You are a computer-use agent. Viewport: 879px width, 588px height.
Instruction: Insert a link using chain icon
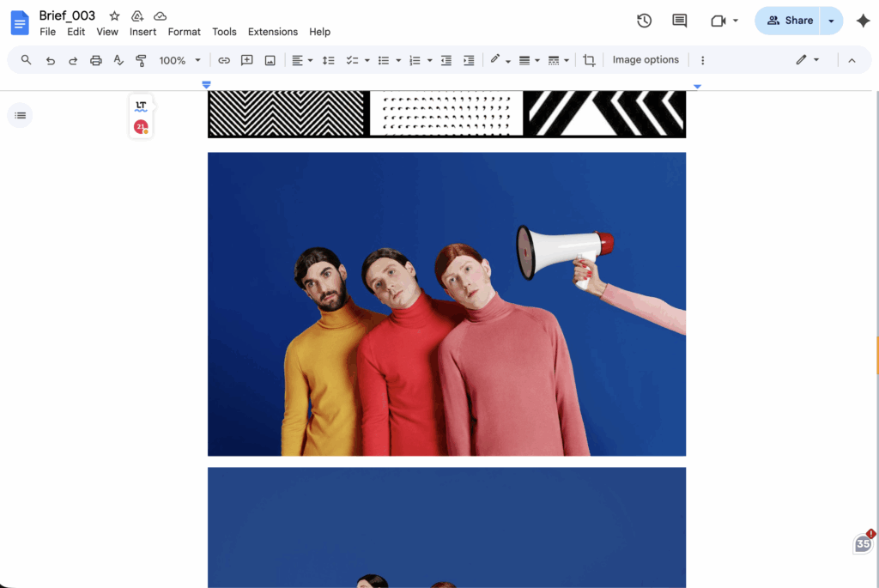tap(224, 60)
